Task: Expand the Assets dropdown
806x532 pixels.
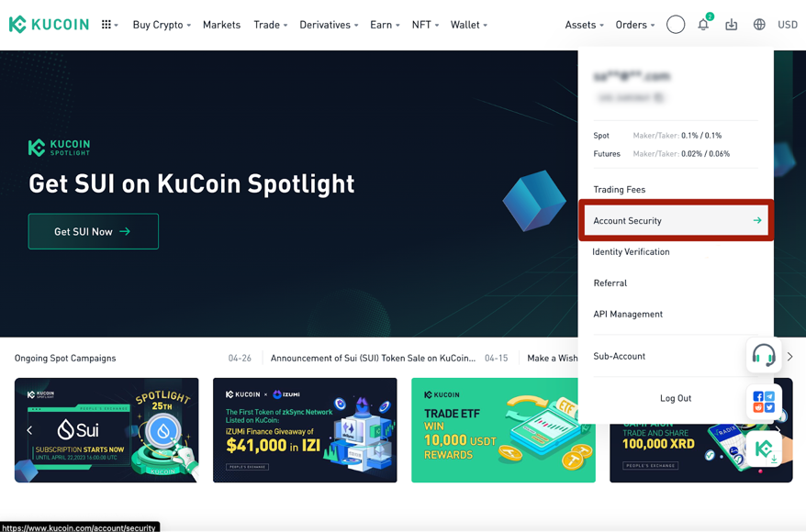Action: coord(585,25)
